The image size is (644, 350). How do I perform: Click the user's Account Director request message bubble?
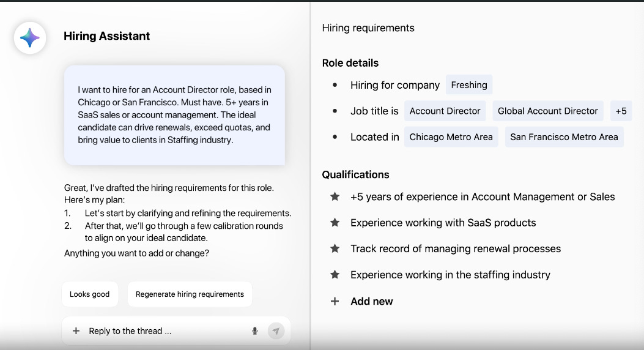click(174, 115)
